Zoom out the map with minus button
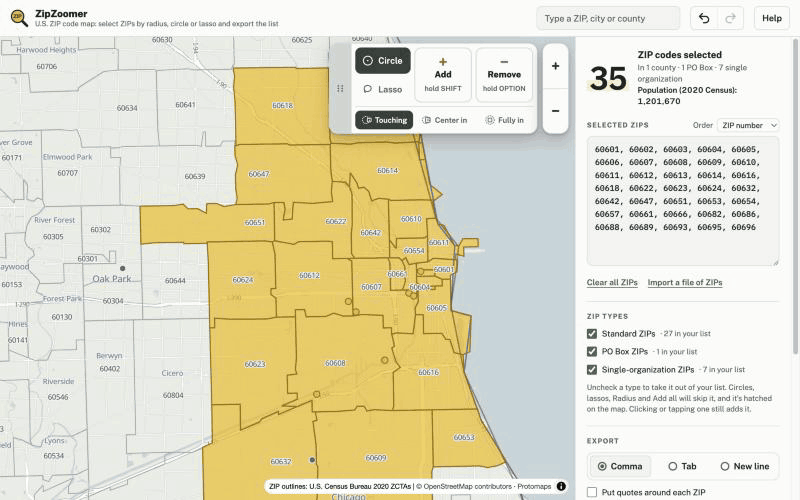The image size is (800, 500). pyautogui.click(x=556, y=111)
